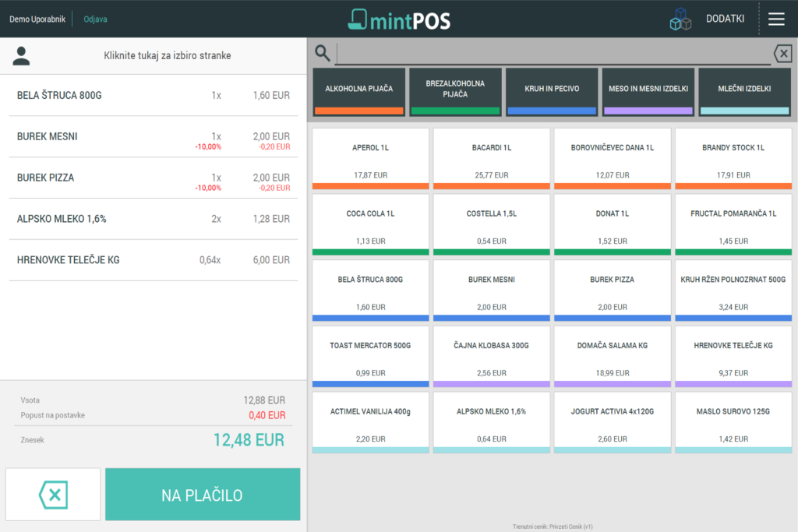Click the product search input field
Image resolution: width=798 pixels, height=532 pixels.
[x=552, y=53]
